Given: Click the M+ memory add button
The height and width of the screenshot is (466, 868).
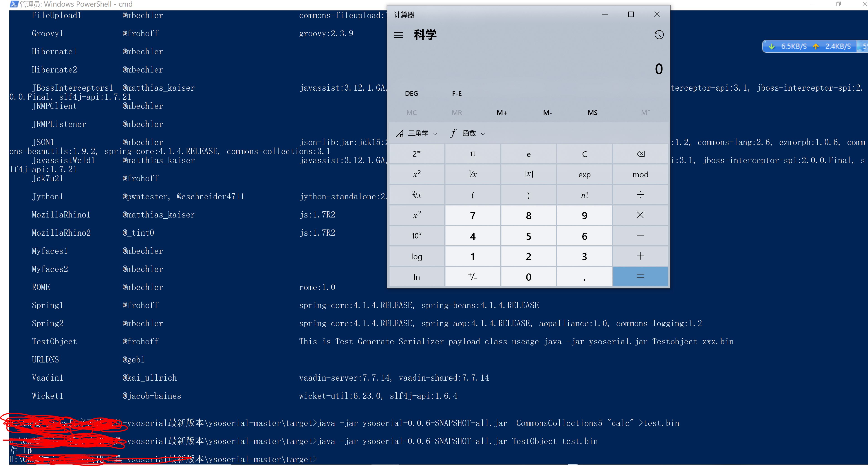Looking at the screenshot, I should click(502, 113).
